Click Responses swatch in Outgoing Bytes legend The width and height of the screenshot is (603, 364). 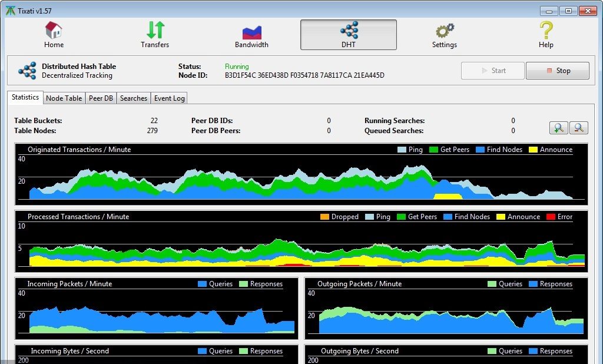pyautogui.click(x=533, y=351)
